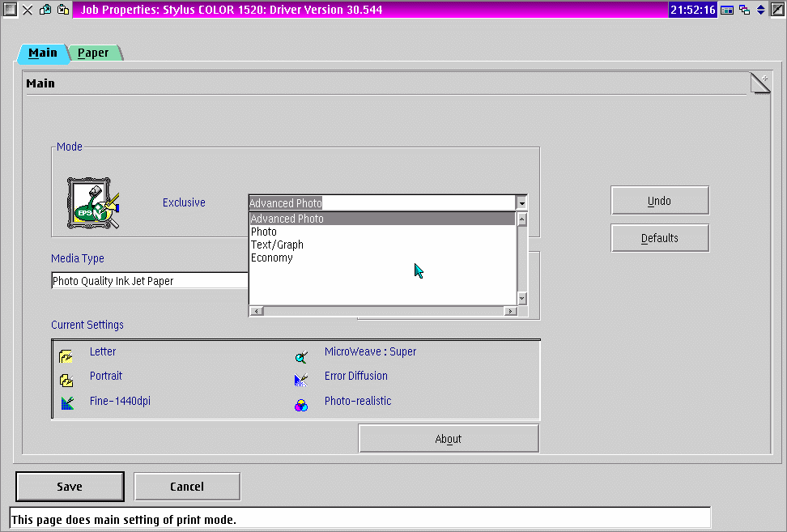The image size is (787, 532).
Task: Cancel the job properties dialog
Action: pos(187,487)
